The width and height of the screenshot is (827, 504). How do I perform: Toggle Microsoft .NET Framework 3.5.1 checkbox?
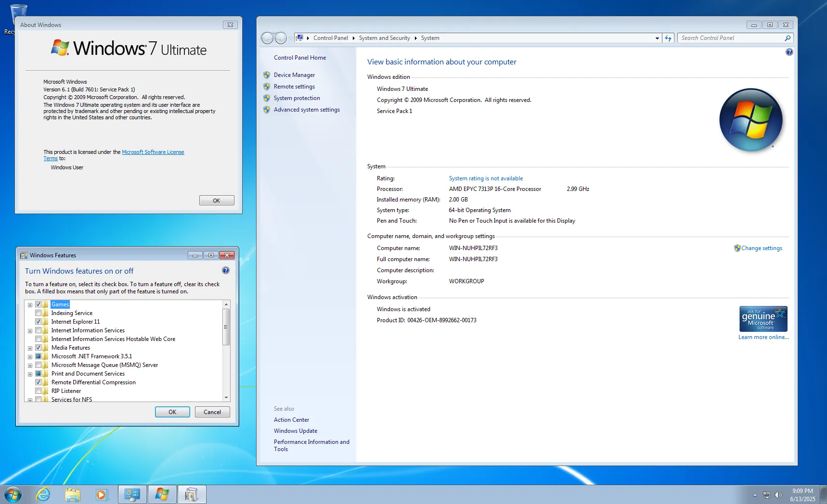coord(38,356)
